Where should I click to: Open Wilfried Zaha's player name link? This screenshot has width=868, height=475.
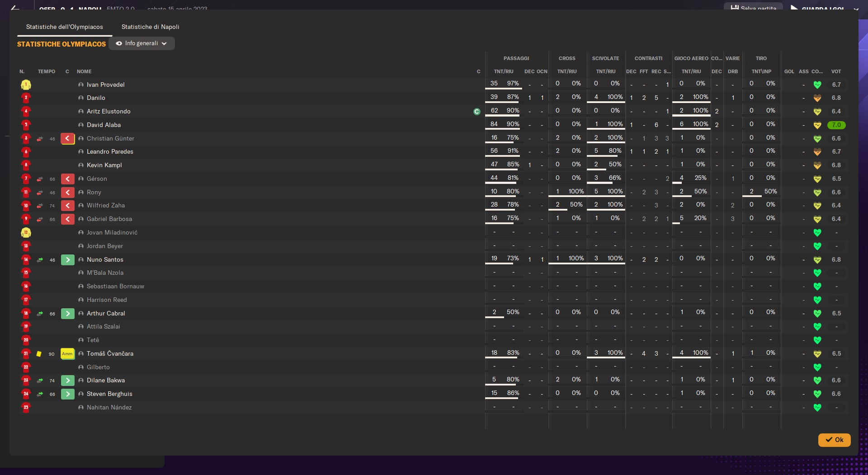click(x=106, y=205)
